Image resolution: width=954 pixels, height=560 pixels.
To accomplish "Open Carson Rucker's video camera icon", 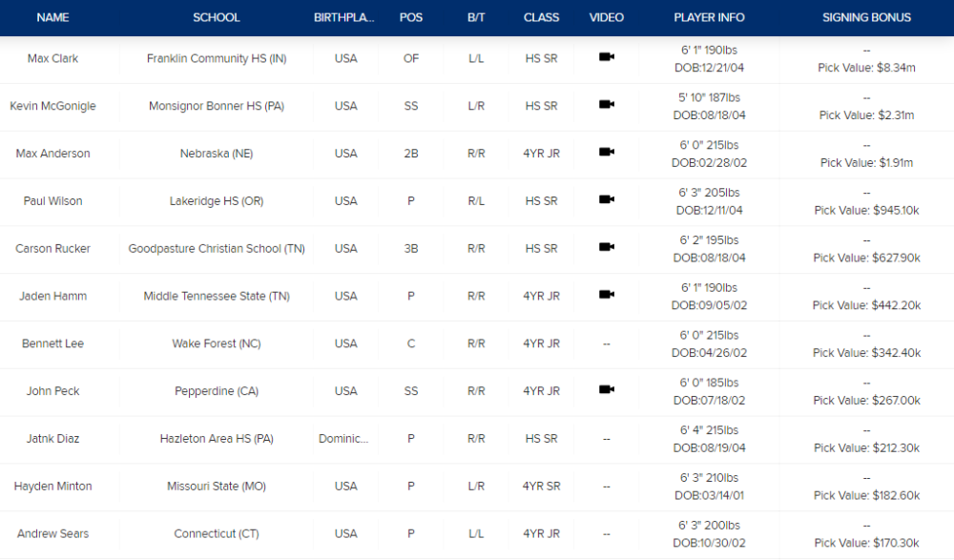I will [606, 248].
